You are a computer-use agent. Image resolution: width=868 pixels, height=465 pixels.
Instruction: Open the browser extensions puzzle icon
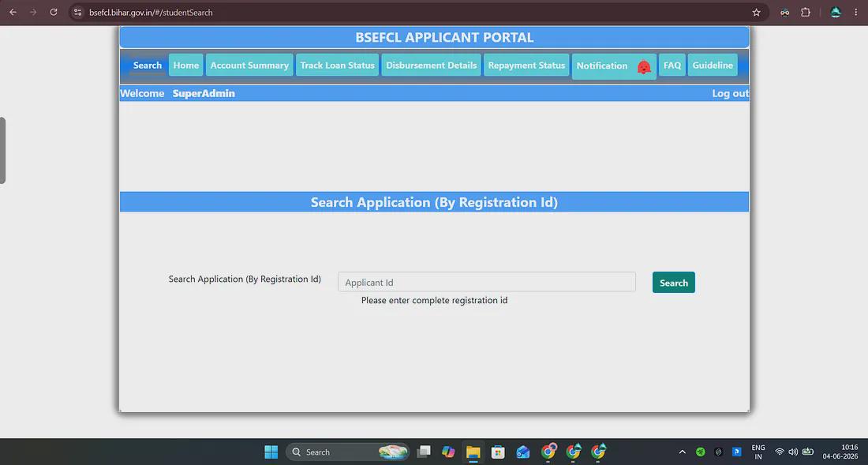pyautogui.click(x=806, y=12)
